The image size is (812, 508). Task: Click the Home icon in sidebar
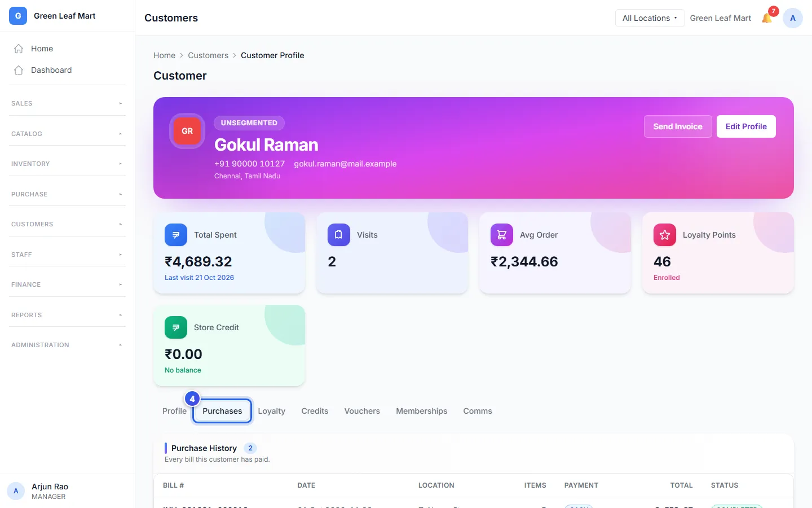click(19, 49)
